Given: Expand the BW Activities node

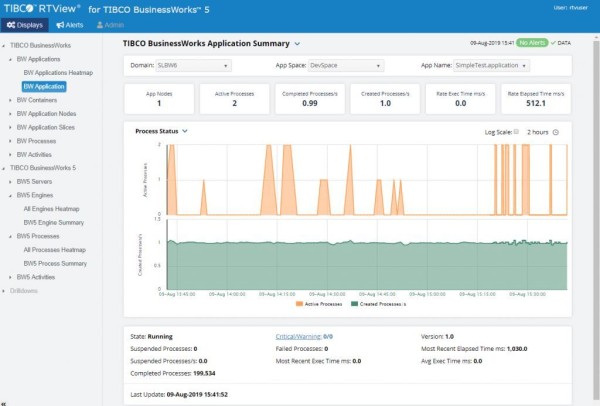Looking at the screenshot, I should [10, 155].
